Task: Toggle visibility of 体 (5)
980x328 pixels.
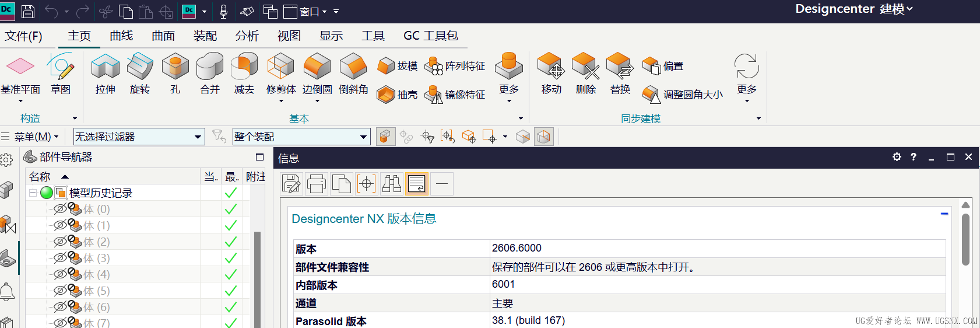Action: (x=60, y=291)
